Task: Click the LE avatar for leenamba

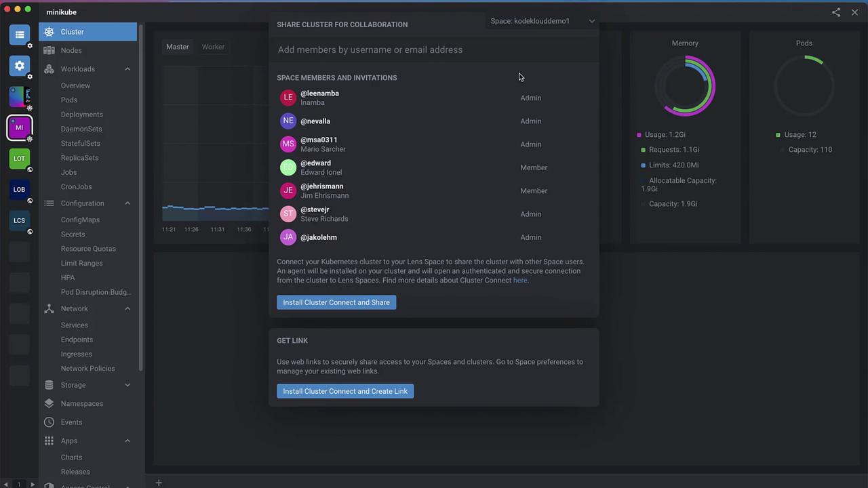Action: pyautogui.click(x=288, y=98)
